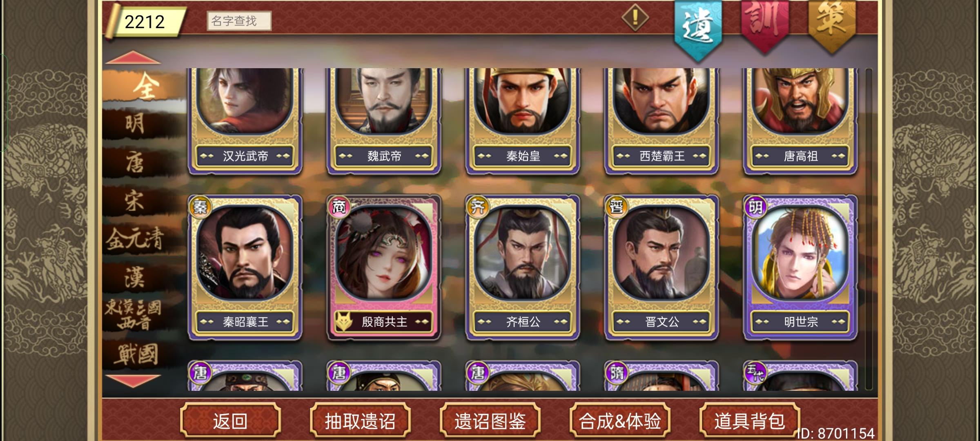This screenshot has width=980, height=441.
Task: Select the 全 category tab
Action: point(145,87)
